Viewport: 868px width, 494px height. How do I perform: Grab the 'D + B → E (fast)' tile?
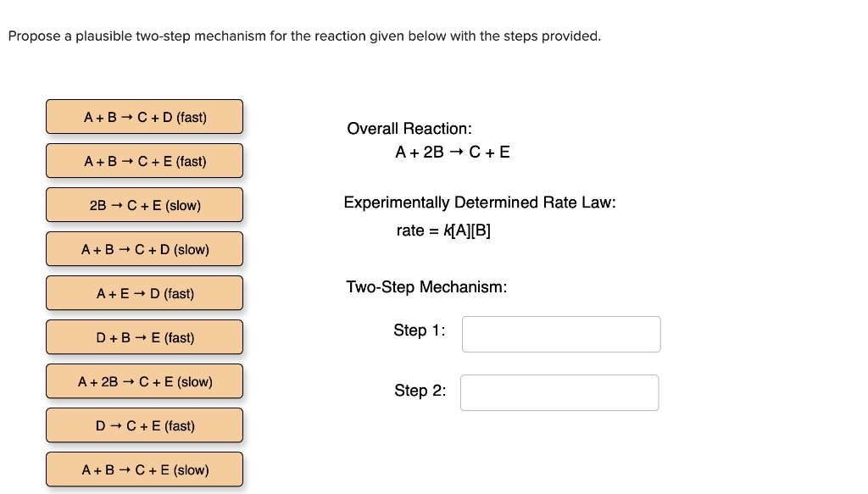point(144,337)
